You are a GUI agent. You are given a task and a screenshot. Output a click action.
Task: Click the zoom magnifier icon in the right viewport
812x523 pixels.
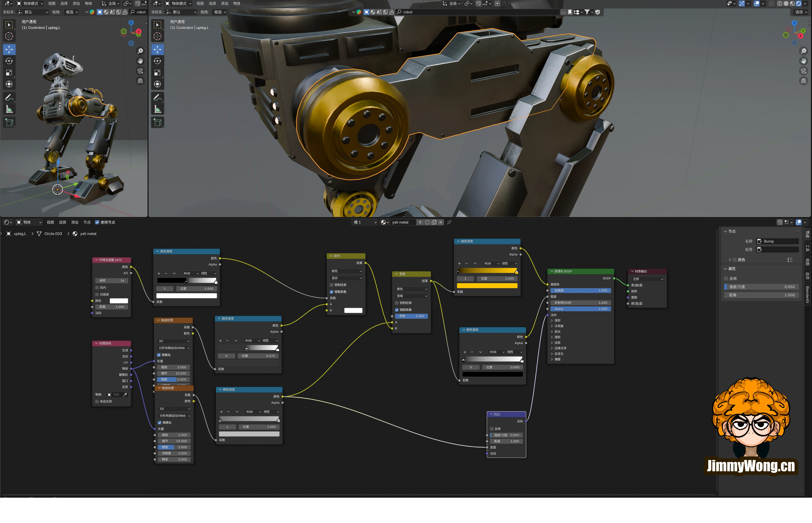pos(803,51)
